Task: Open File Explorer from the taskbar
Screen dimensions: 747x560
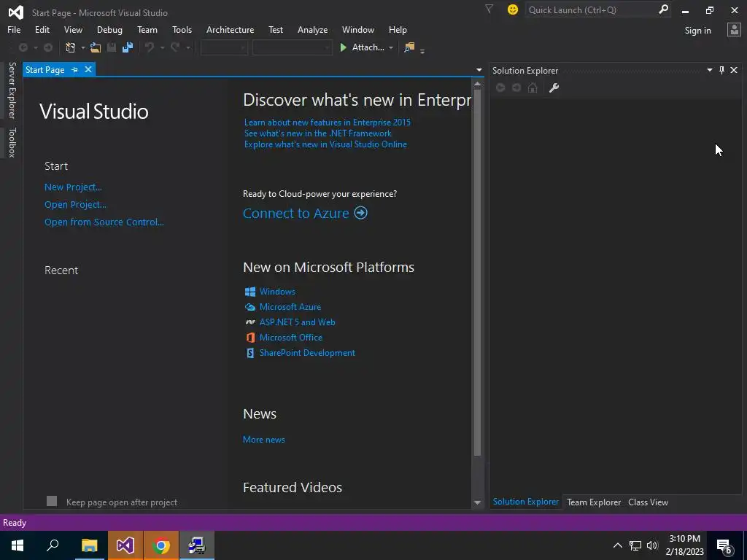Action: pos(89,545)
